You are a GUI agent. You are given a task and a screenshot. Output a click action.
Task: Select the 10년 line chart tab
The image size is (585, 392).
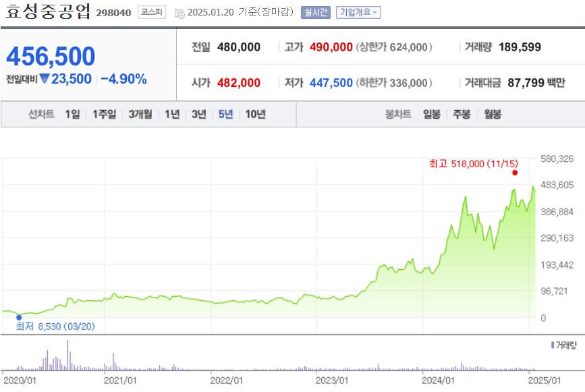pyautogui.click(x=255, y=114)
